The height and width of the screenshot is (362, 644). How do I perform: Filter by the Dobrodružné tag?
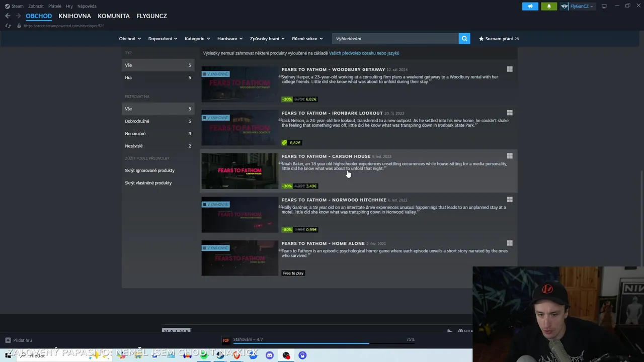pos(158,121)
